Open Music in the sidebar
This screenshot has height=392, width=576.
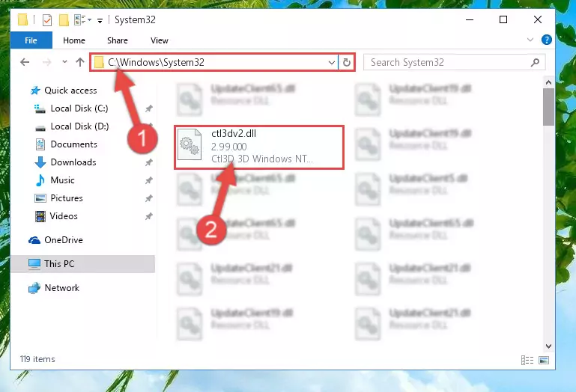tap(62, 180)
